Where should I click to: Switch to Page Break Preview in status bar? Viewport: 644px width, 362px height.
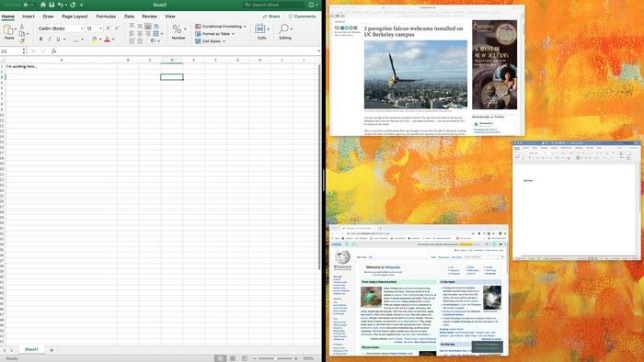(245, 358)
